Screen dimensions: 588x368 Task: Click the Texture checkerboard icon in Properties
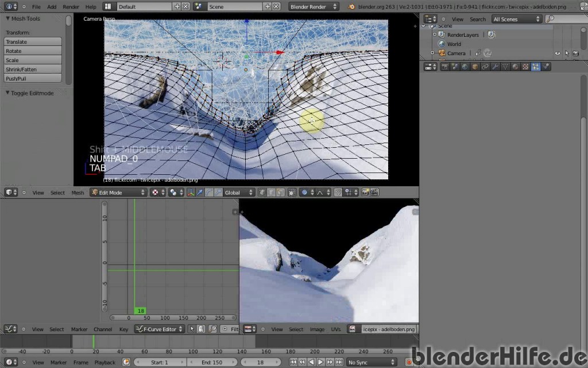click(524, 66)
